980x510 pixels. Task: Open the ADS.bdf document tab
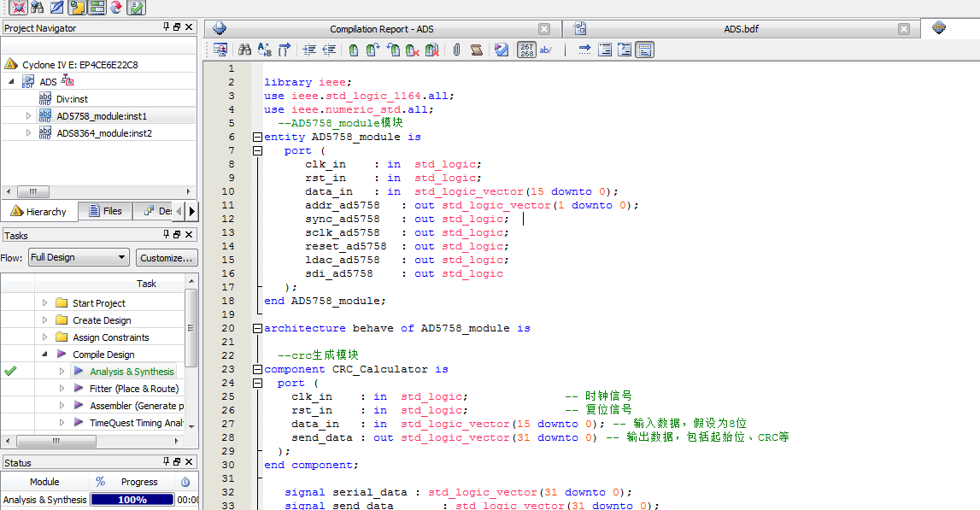(741, 29)
